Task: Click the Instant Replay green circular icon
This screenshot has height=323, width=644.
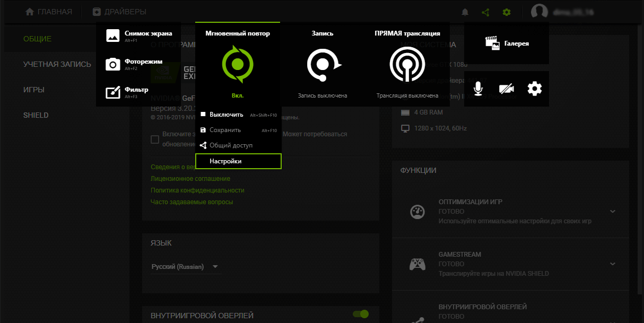Action: point(238,64)
